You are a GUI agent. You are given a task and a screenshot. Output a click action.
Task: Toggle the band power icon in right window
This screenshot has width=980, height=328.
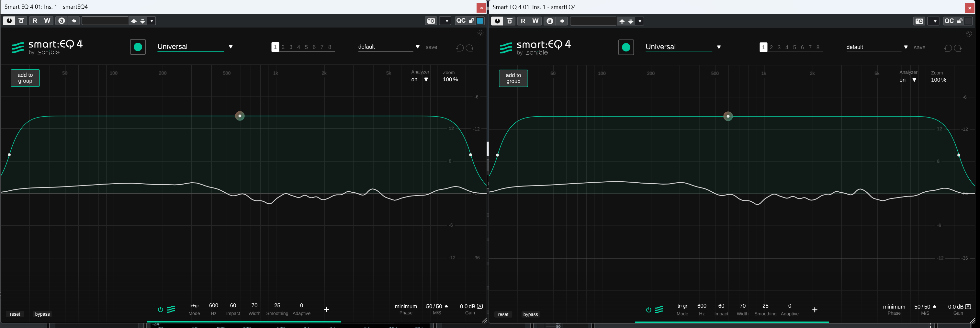(x=649, y=310)
